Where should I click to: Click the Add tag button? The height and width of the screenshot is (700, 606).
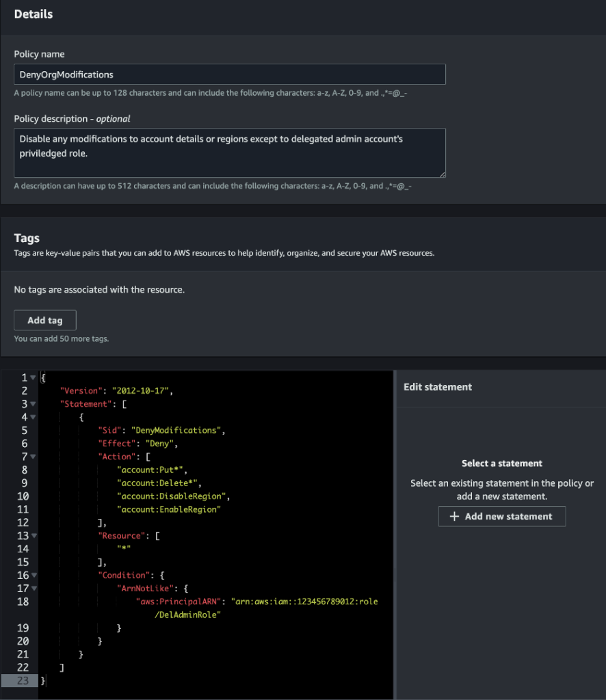click(x=44, y=320)
